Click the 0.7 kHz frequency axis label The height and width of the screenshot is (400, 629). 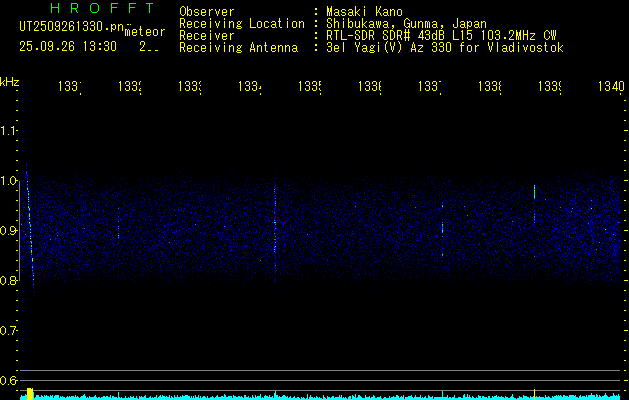click(10, 331)
